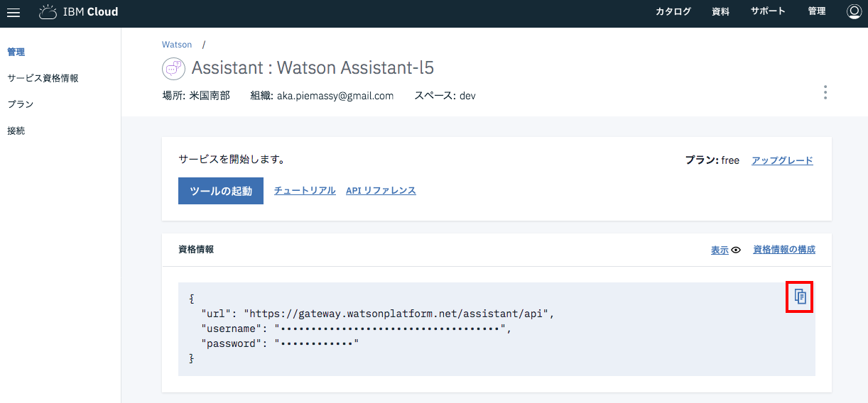Click the Watson Assistant service icon

(173, 68)
